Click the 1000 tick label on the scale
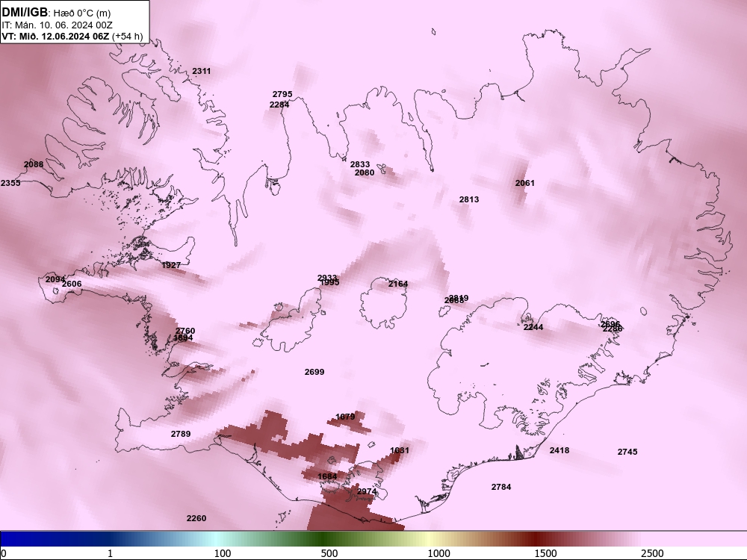Viewport: 747px width, 560px height. point(438,553)
